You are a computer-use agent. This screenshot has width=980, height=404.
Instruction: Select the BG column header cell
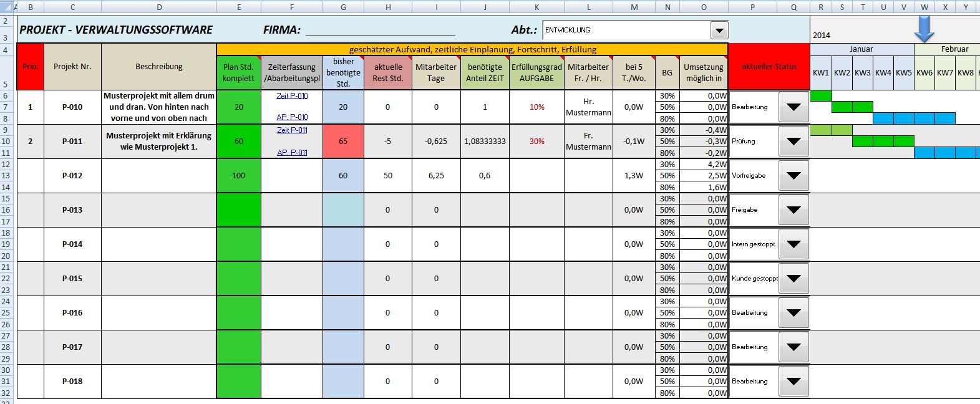pyautogui.click(x=667, y=73)
